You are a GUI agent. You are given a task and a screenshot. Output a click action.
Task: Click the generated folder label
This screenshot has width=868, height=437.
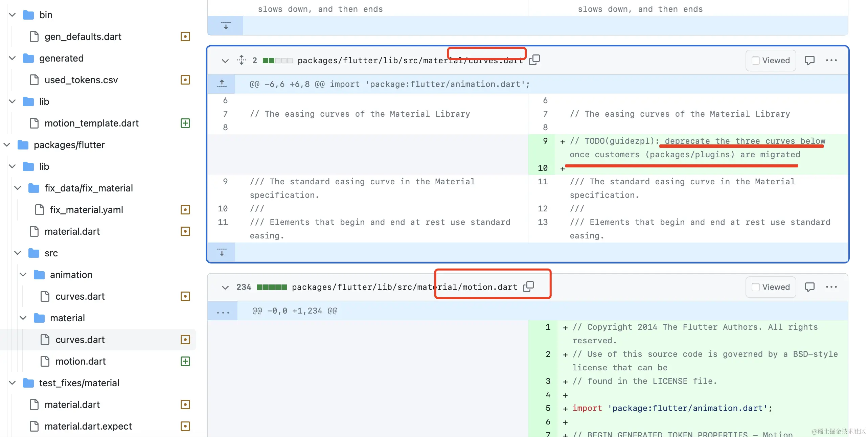[61, 58]
